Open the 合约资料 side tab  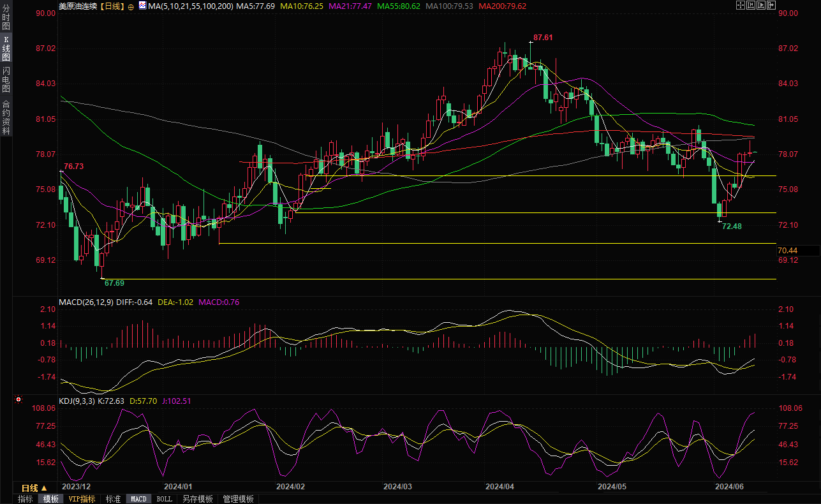coord(6,117)
